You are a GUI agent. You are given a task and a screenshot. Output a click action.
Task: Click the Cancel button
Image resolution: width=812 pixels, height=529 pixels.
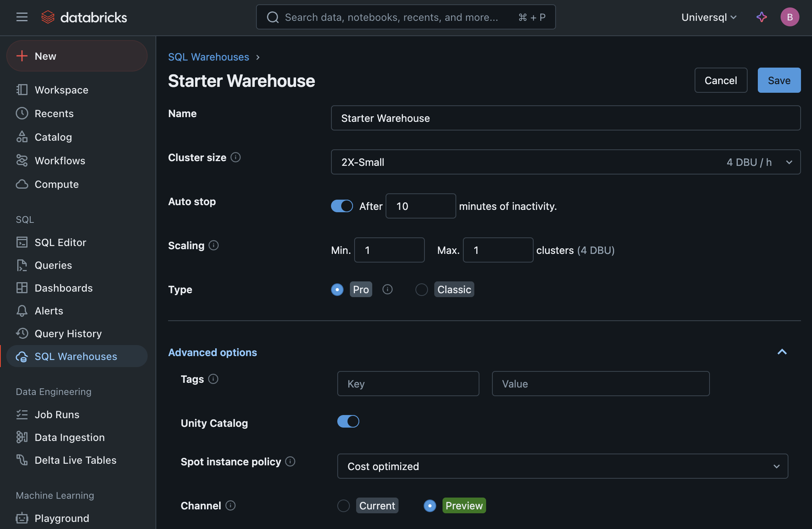click(721, 80)
